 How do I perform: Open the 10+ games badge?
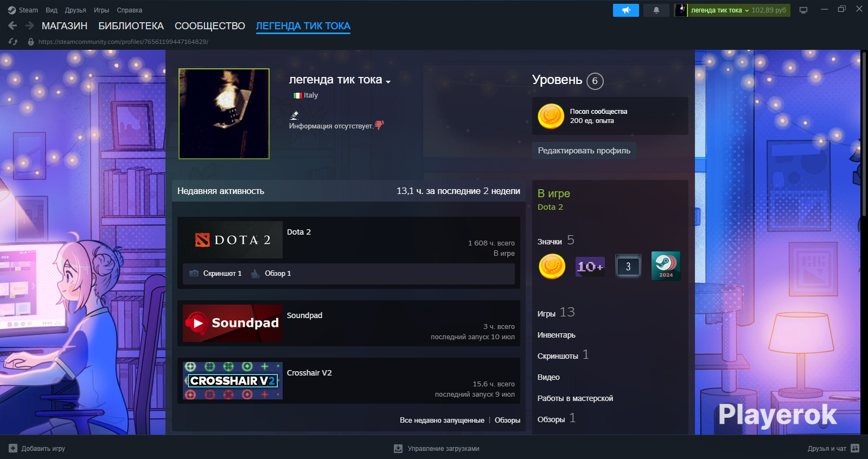tap(590, 266)
